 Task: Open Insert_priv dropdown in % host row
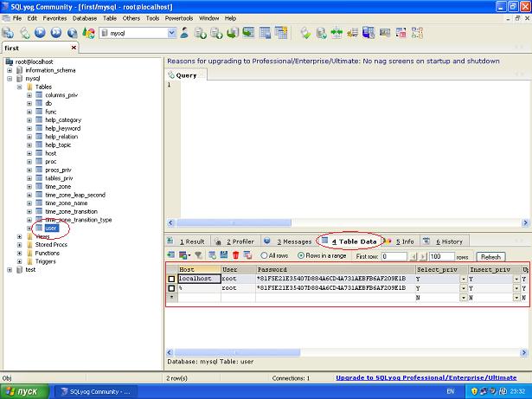(516, 288)
